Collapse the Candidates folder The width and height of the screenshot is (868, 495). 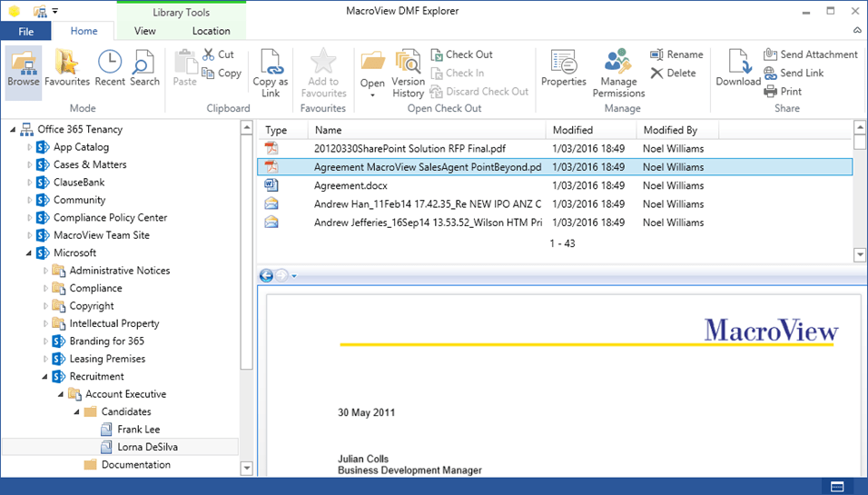click(x=76, y=412)
